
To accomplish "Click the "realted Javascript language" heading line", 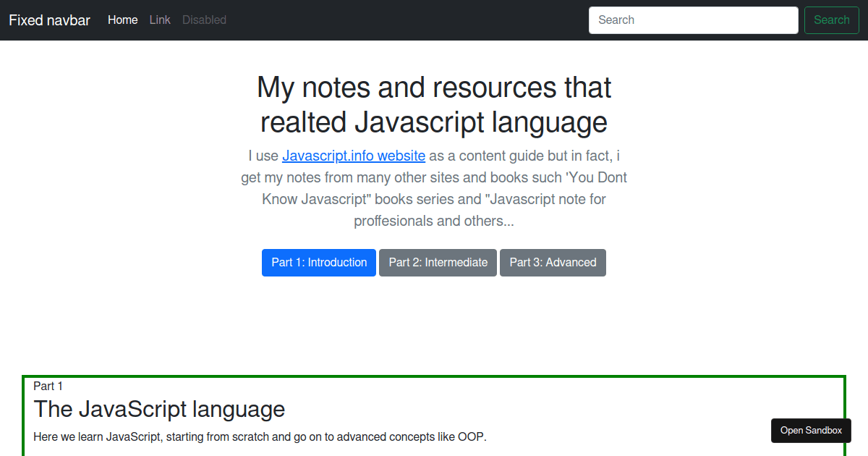I will pos(434,122).
